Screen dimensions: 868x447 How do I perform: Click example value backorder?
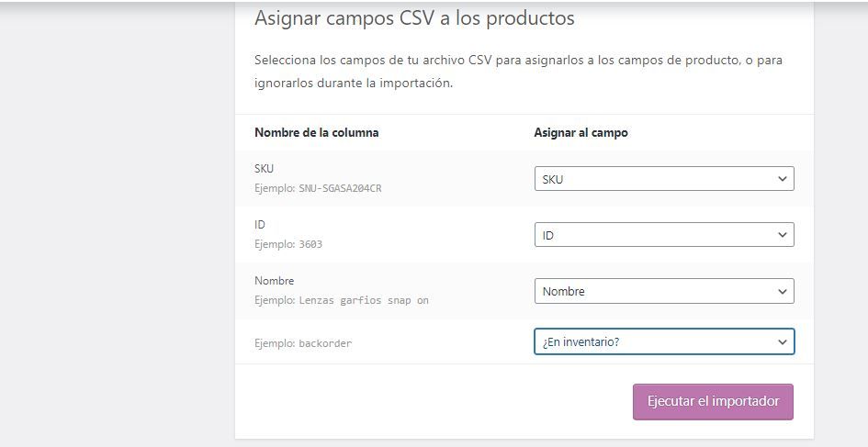[x=325, y=343]
